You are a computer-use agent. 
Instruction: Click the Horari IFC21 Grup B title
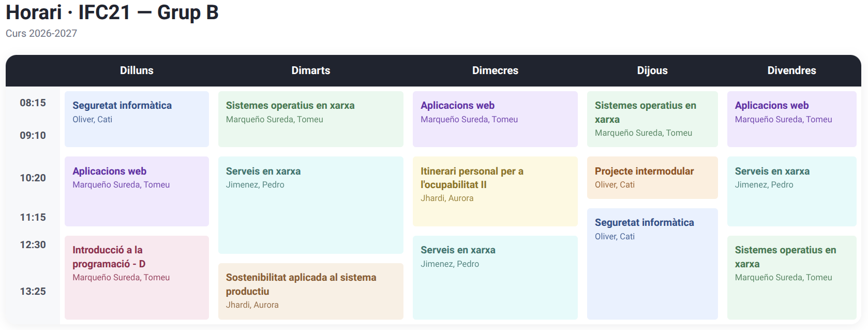112,12
